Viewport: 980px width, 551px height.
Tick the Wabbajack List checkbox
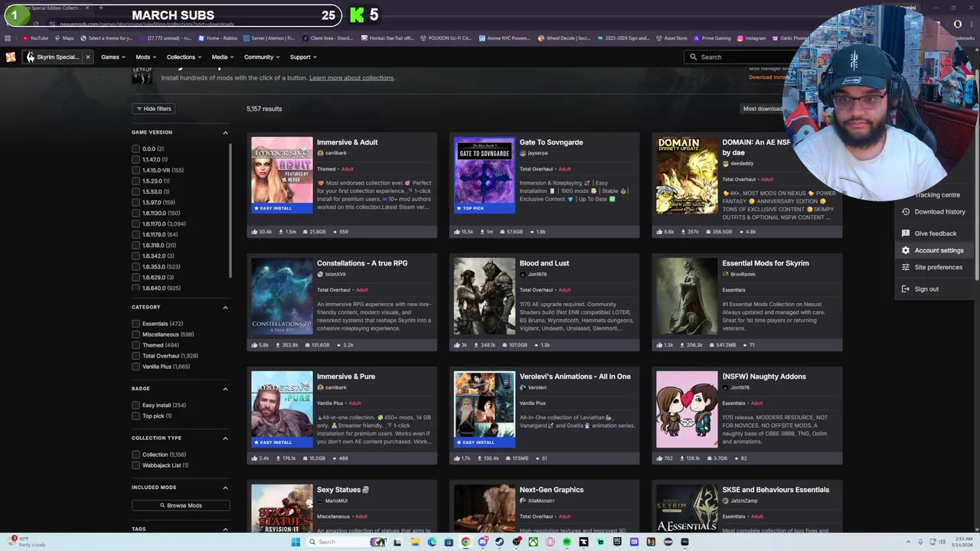coord(136,465)
